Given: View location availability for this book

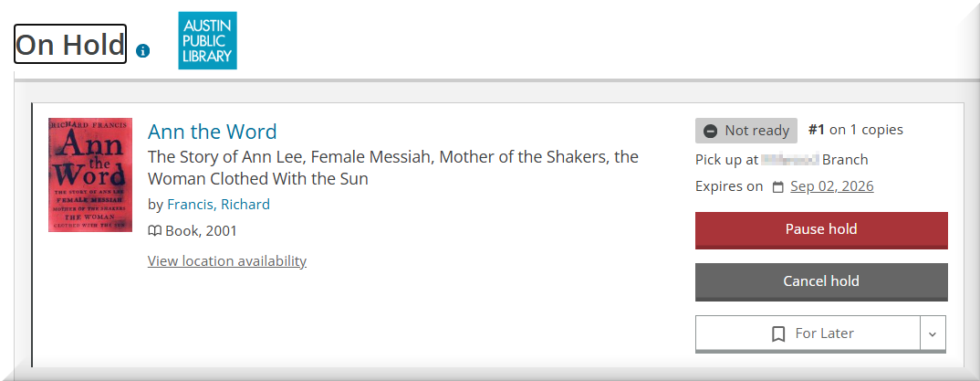Looking at the screenshot, I should click(227, 261).
